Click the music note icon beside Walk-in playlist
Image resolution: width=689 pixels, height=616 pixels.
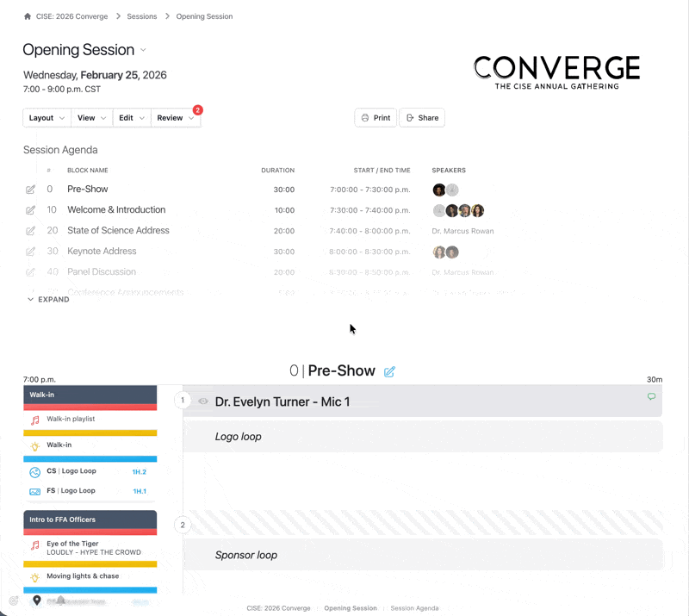click(x=34, y=420)
